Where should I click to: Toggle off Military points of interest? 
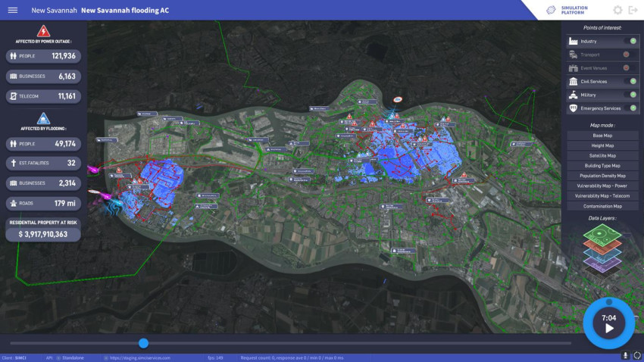click(630, 95)
